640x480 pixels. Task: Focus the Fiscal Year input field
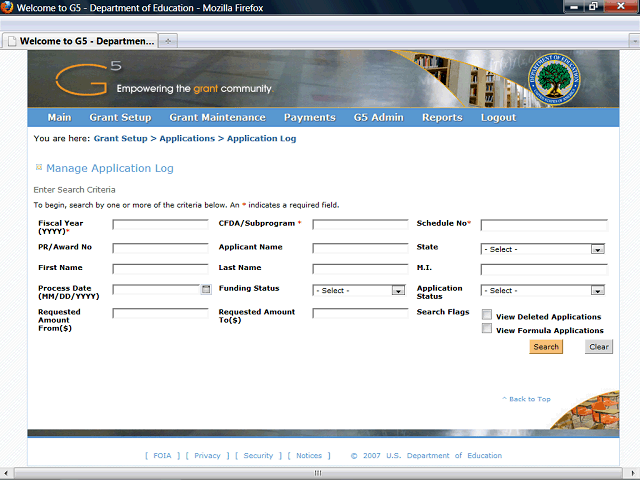tap(160, 224)
